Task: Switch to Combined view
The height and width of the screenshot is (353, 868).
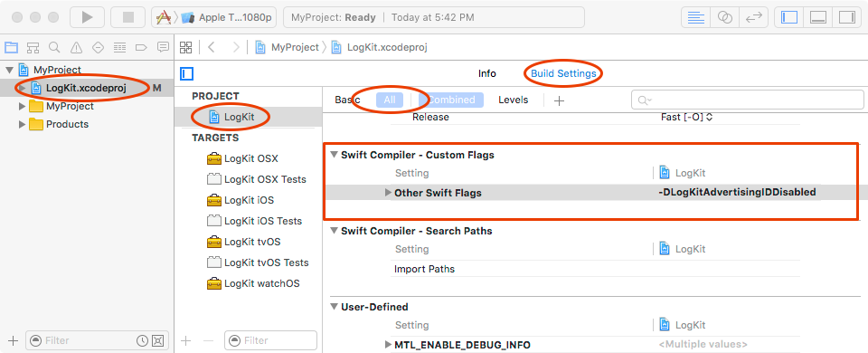Action: [451, 100]
